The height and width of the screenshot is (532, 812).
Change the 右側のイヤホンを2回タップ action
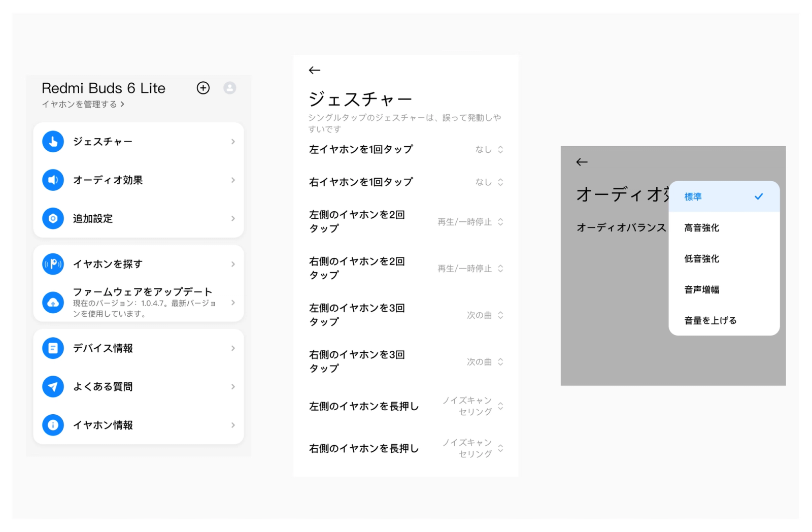tap(470, 269)
